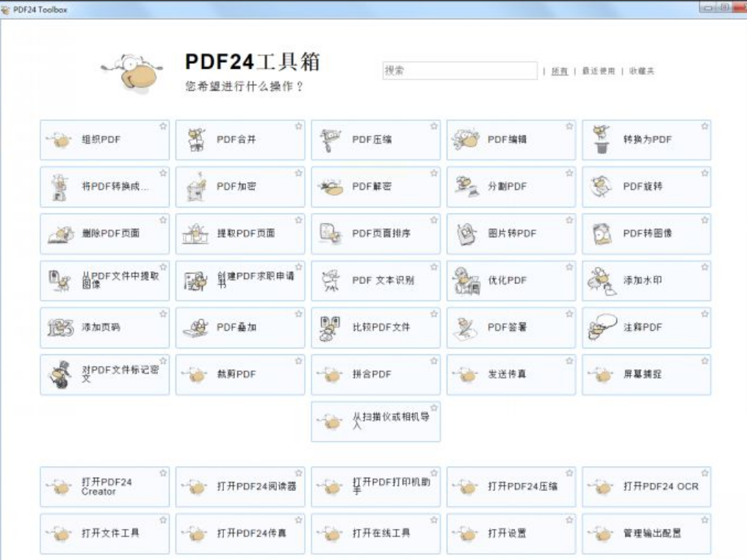Open the 添加水印 watermark tool icon
Image resolution: width=747 pixels, height=560 pixels.
pos(602,280)
